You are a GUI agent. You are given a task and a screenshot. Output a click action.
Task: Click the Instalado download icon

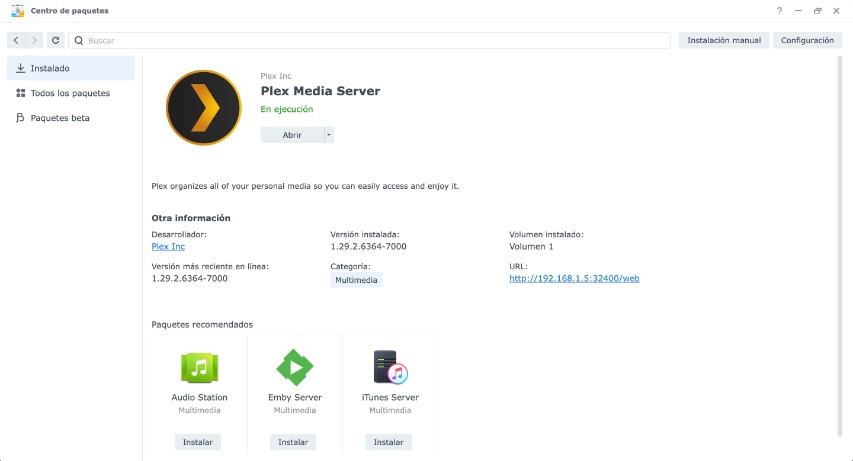[21, 68]
